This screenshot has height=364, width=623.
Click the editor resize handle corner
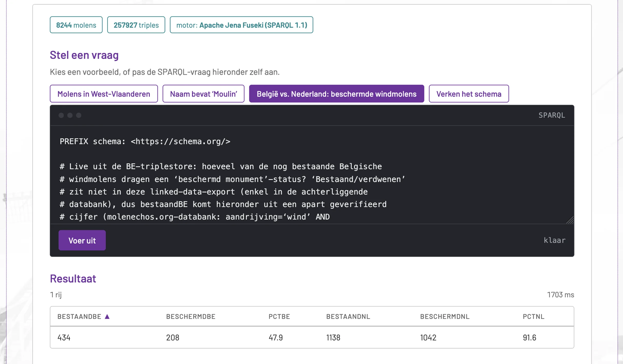click(x=570, y=220)
